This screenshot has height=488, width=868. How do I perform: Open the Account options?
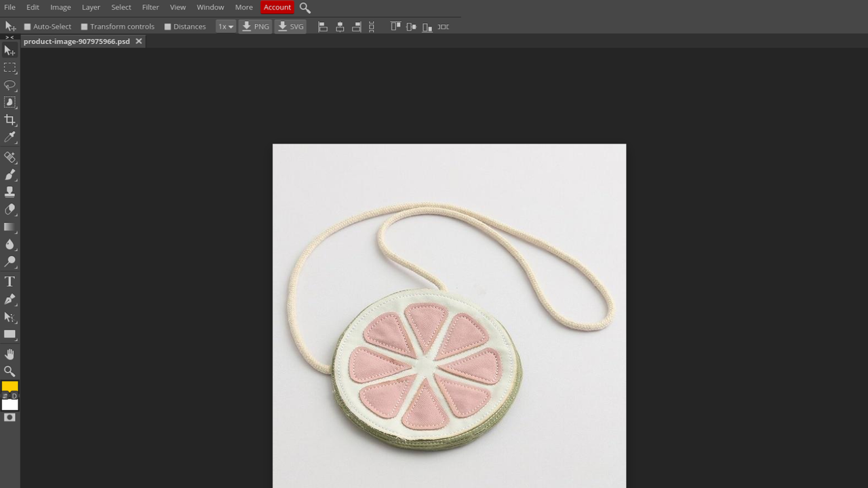point(277,7)
